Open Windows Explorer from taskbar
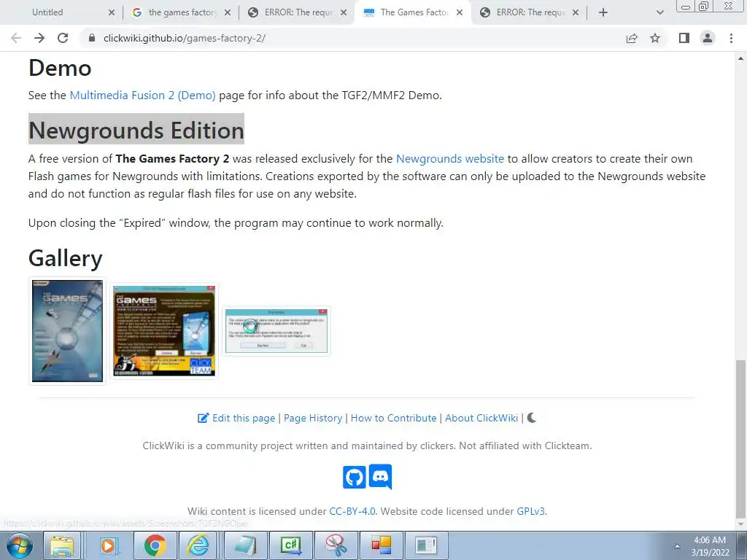The height and width of the screenshot is (560, 747). click(63, 545)
